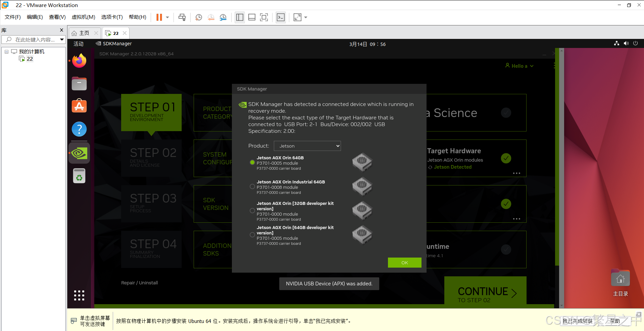Open the Files manager dock icon
The image size is (644, 331).
79,84
